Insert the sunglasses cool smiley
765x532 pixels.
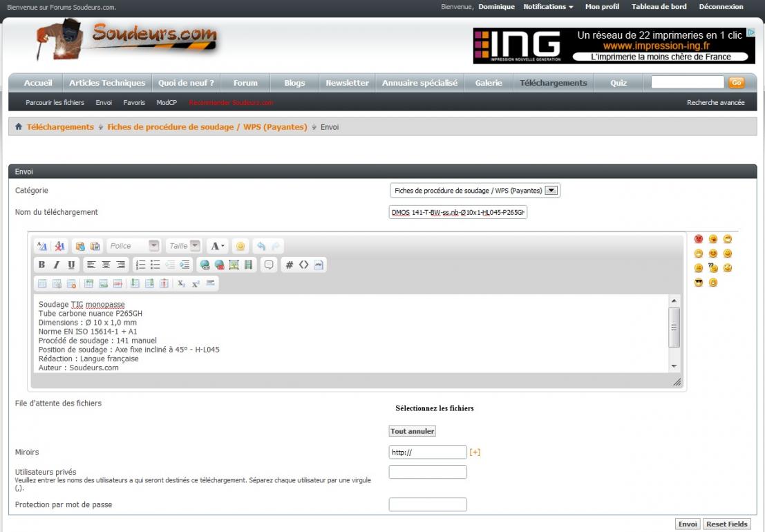point(699,283)
